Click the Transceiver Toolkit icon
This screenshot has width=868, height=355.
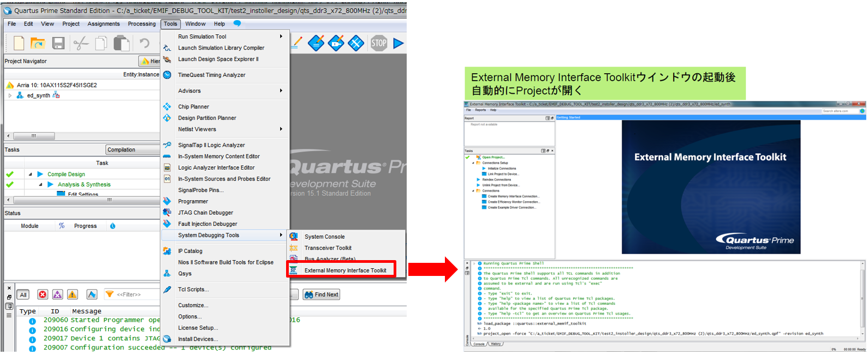tap(294, 248)
